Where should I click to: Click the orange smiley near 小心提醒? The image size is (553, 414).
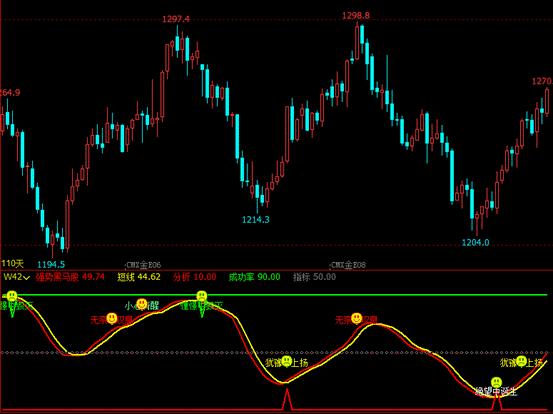142,304
